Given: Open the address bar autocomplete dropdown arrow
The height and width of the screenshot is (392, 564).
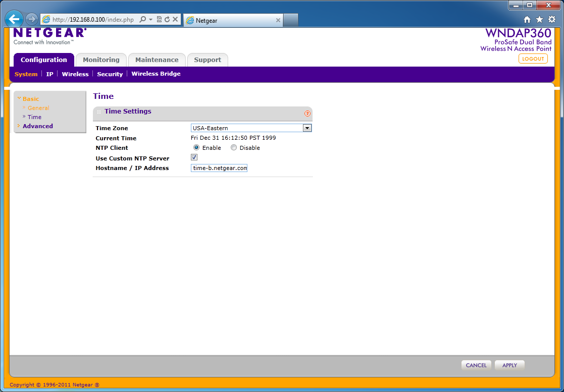Looking at the screenshot, I should click(150, 19).
